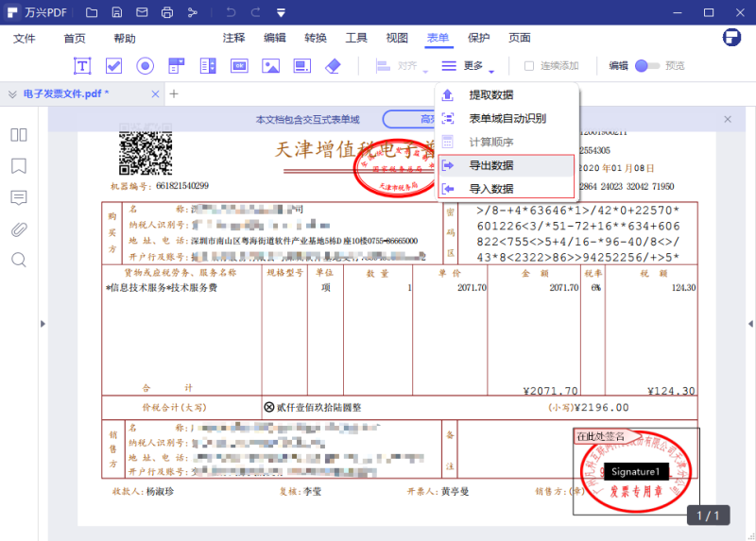Add an OK push button field
Screen dimensions: 756x541
click(x=239, y=65)
